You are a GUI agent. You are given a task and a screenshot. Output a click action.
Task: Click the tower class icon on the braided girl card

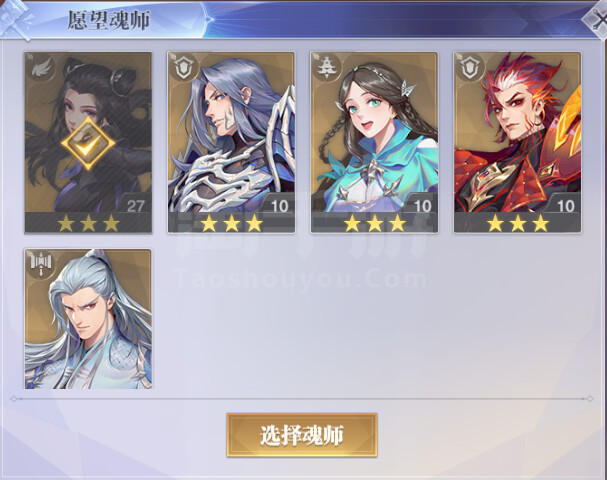pyautogui.click(x=327, y=68)
